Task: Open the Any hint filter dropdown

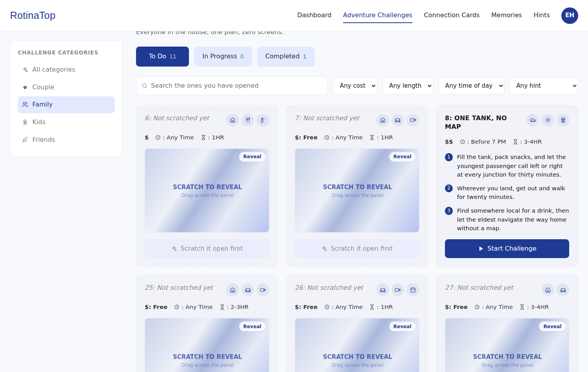Action: 544,86
